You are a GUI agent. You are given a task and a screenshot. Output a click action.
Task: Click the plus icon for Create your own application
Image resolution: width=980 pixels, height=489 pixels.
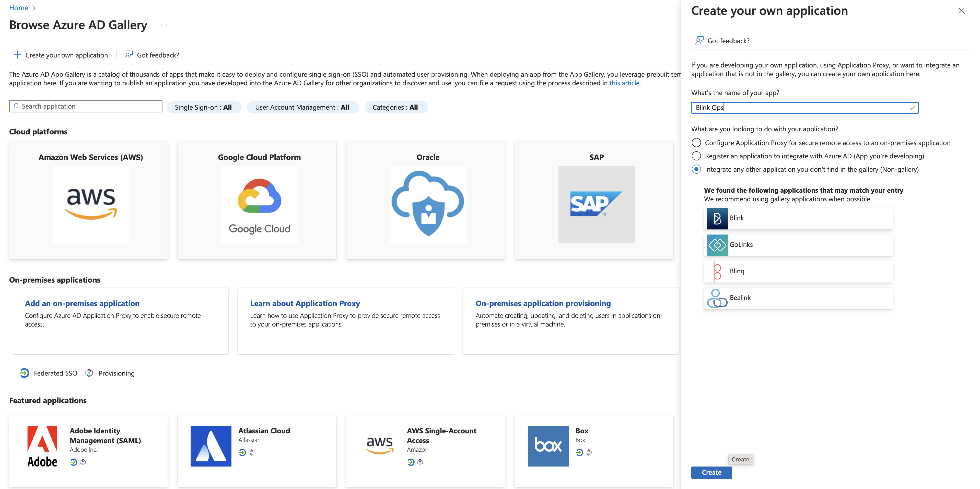[17, 55]
